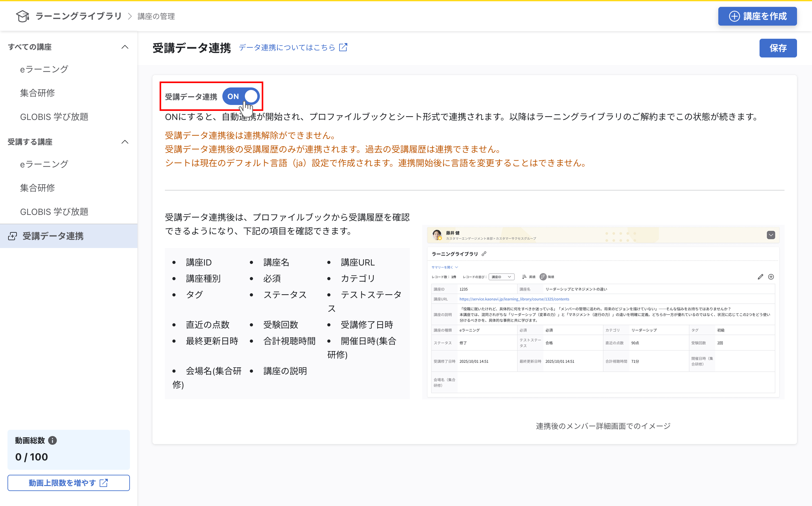Click the plus icon to add a record

pos(771,277)
